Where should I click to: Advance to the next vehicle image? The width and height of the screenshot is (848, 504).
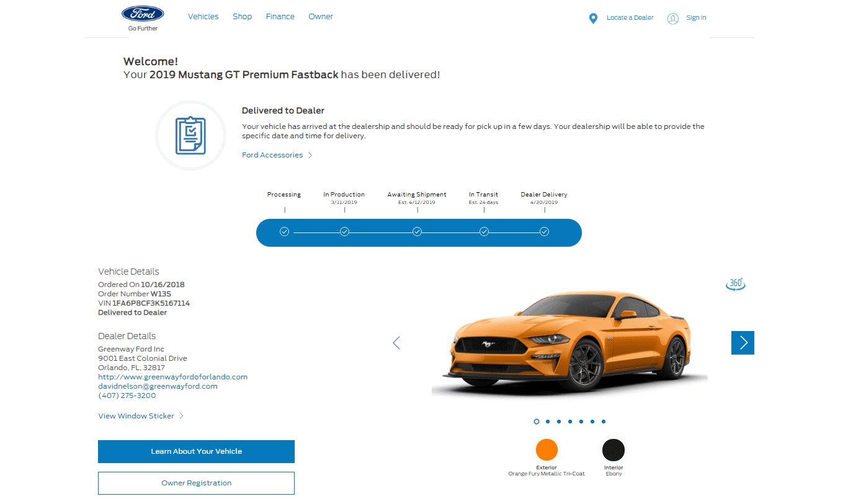(x=743, y=343)
